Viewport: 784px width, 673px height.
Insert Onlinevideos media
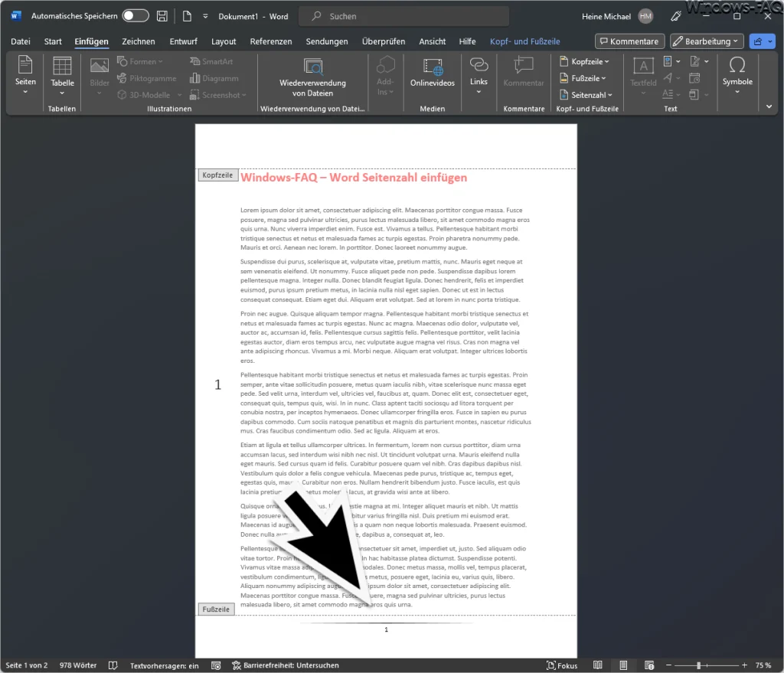(433, 74)
